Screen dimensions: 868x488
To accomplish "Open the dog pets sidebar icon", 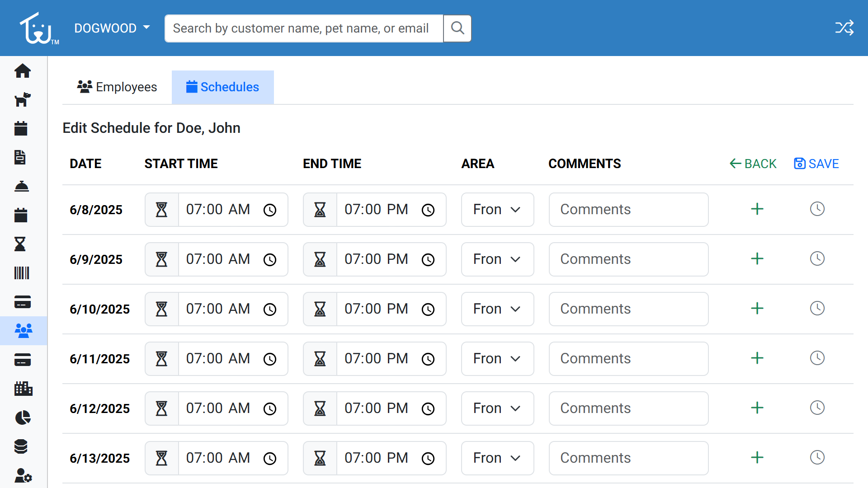I will [x=22, y=99].
